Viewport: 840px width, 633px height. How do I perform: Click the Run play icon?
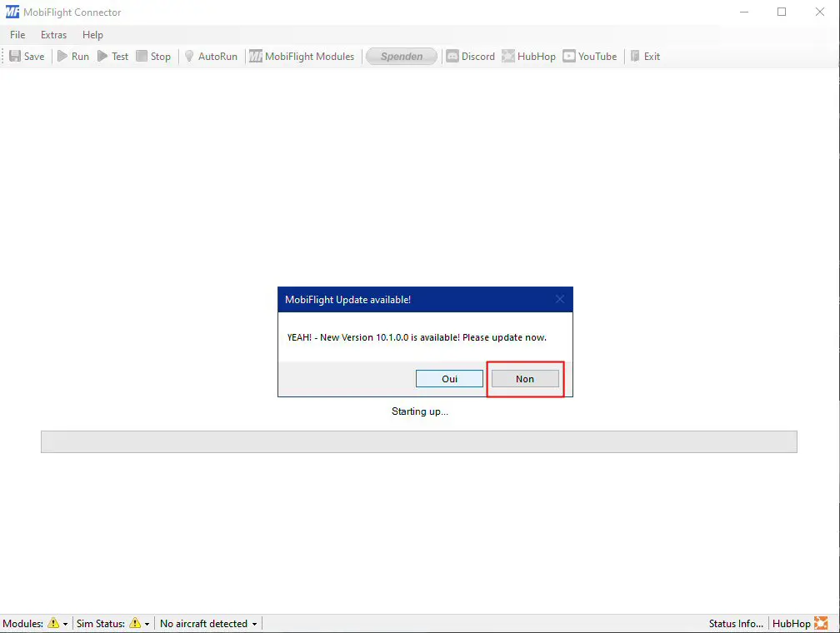point(62,57)
